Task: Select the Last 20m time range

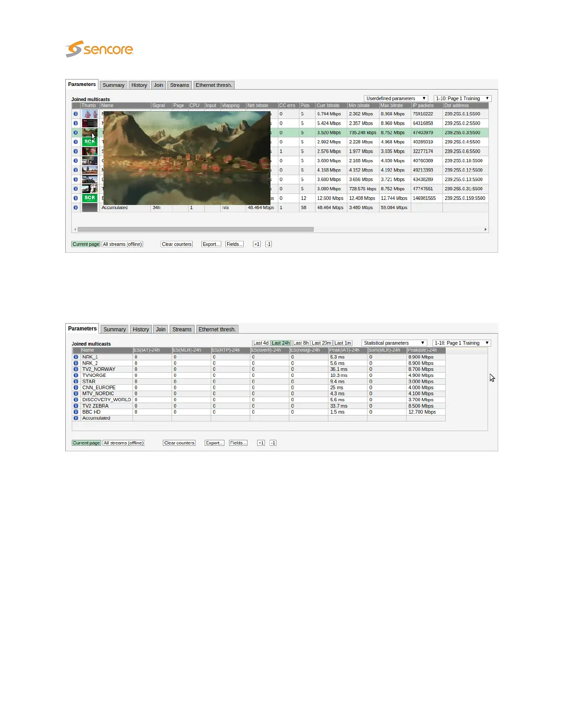Action: (322, 343)
